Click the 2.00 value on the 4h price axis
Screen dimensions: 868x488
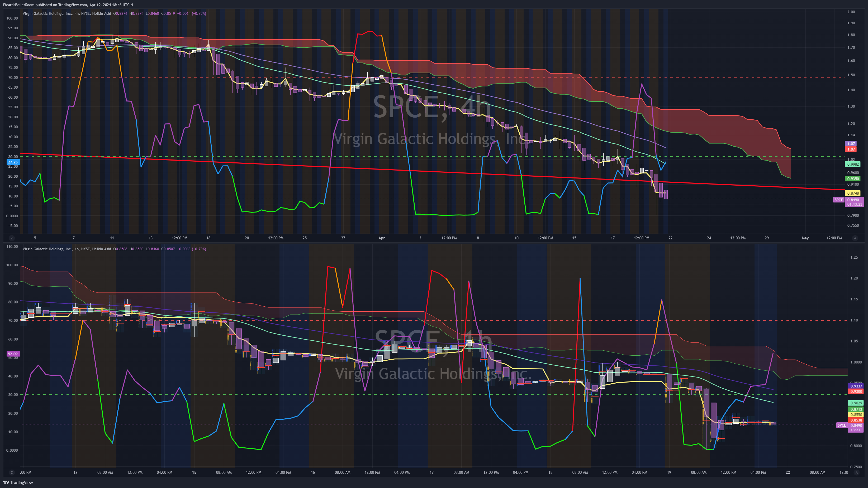pos(851,12)
